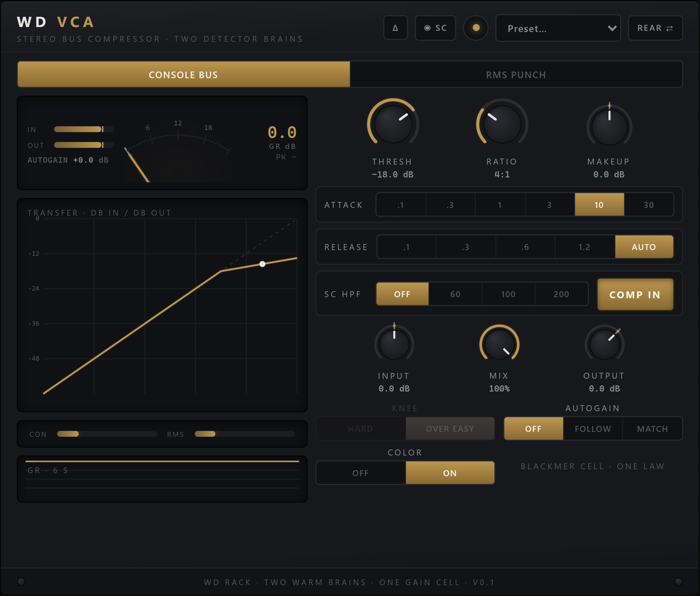Toggle the COMP IN bypass button
Screen dimensions: 700x596
[x=635, y=294]
